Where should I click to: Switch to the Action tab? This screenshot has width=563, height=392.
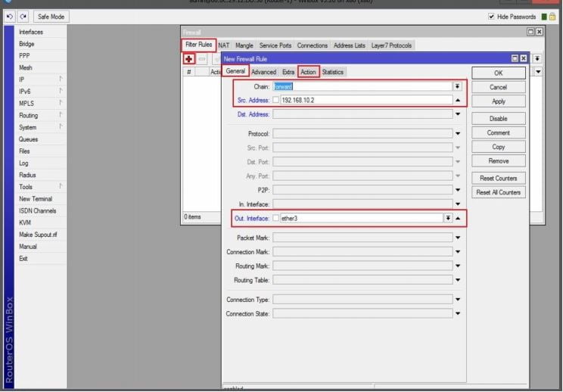(x=308, y=72)
